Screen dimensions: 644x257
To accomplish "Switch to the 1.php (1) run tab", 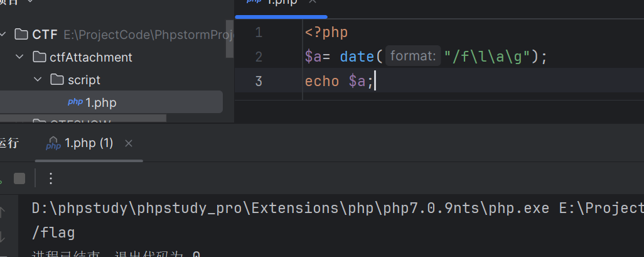I will [89, 143].
